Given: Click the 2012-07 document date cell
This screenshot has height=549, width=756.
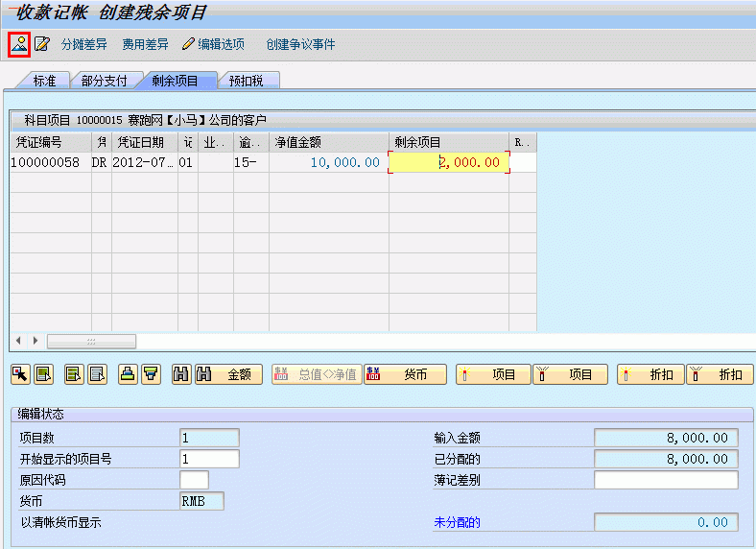Looking at the screenshot, I should pos(145,162).
